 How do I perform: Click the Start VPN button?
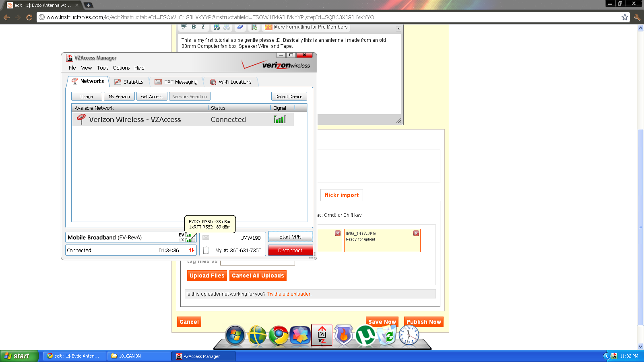point(290,237)
